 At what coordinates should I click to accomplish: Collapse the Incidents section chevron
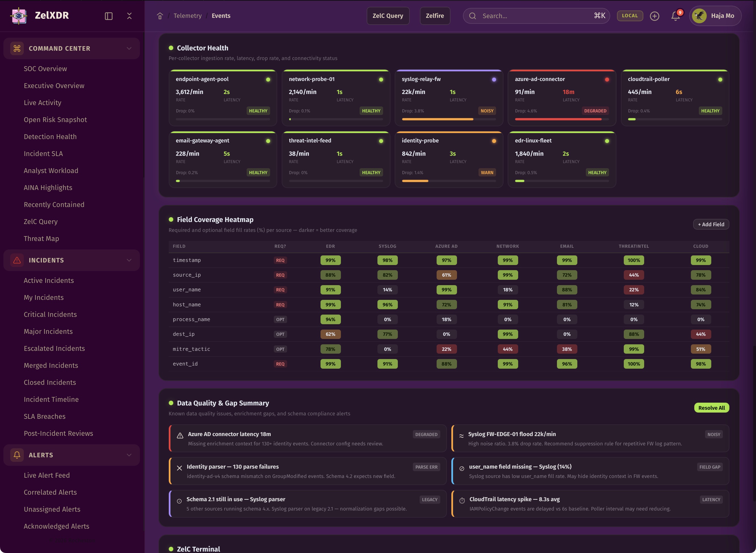(129, 260)
